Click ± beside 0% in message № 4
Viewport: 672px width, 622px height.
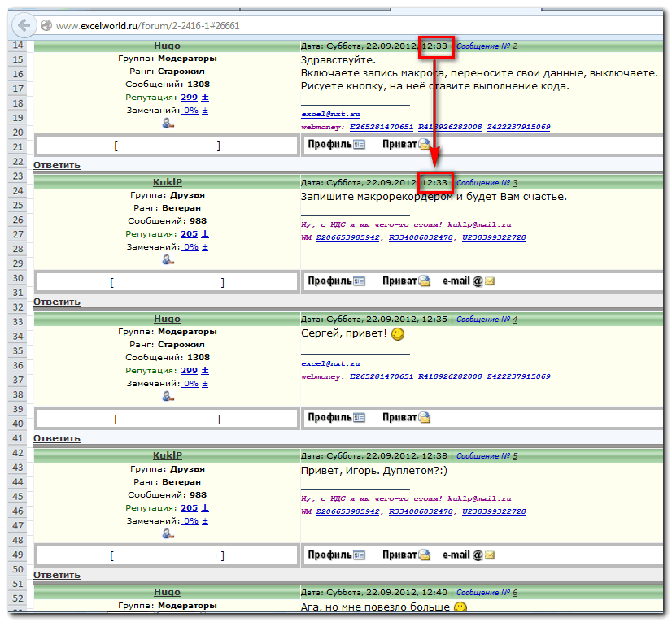(x=205, y=384)
